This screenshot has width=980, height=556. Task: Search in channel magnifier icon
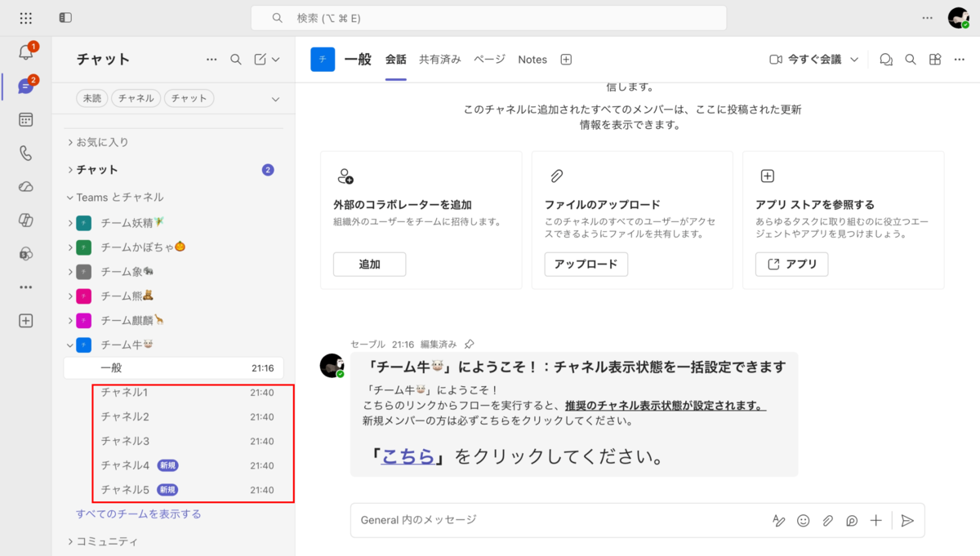[911, 60]
